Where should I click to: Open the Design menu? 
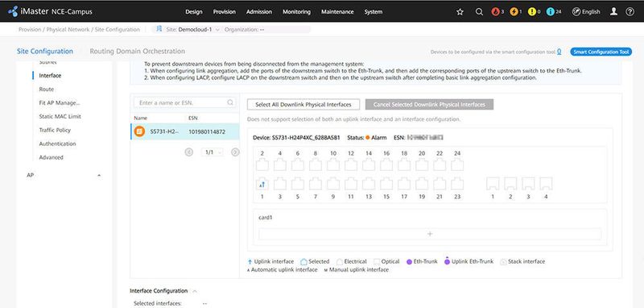tap(194, 12)
